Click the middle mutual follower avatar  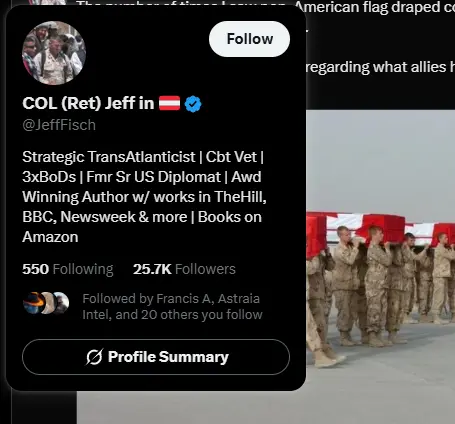pyautogui.click(x=47, y=303)
